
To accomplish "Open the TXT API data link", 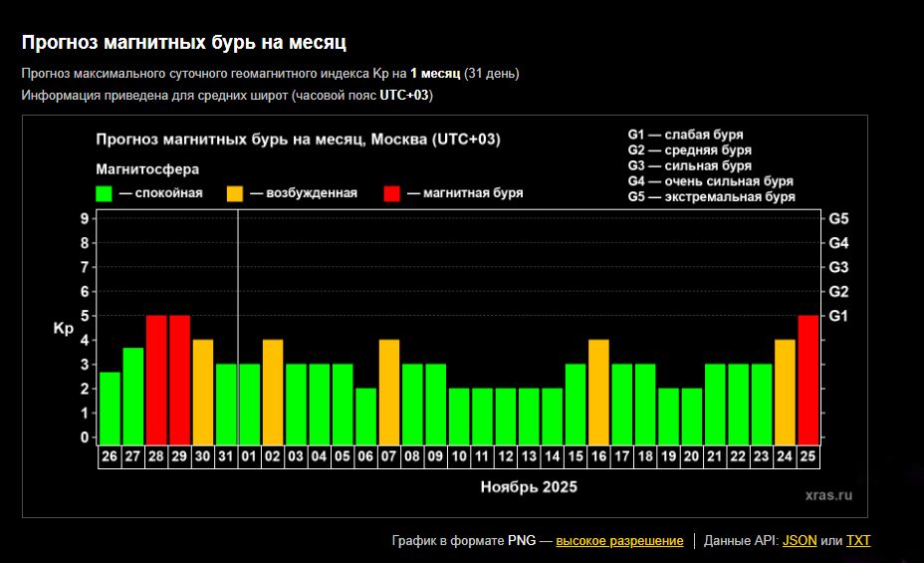I will click(857, 540).
